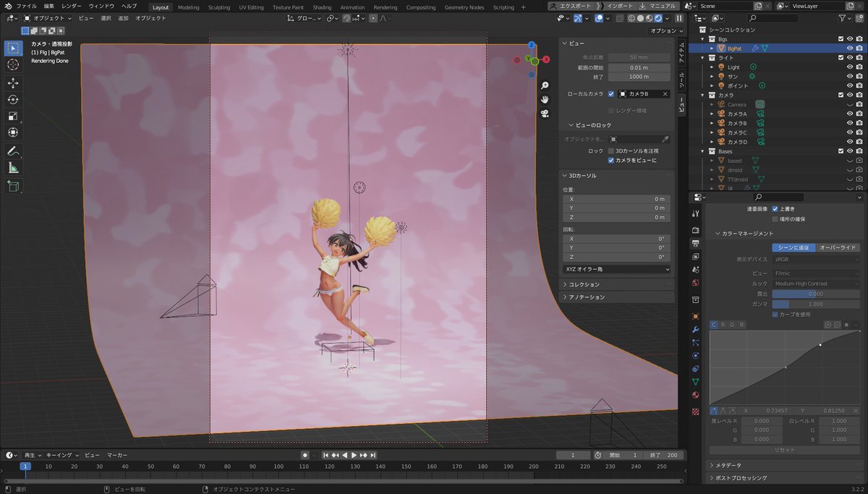Disable rendering for カメラA camera icon
The image size is (868, 494).
[859, 114]
